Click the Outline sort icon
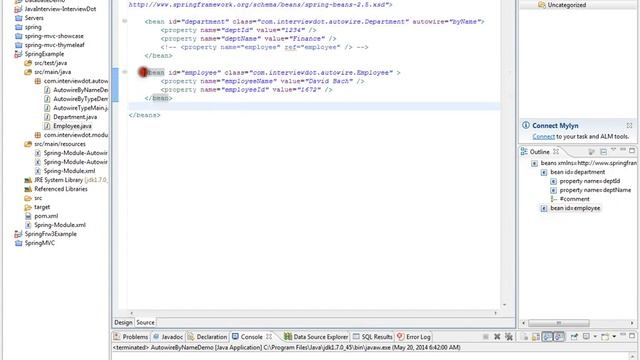Viewport: 640px width, 360px height. tap(592, 152)
